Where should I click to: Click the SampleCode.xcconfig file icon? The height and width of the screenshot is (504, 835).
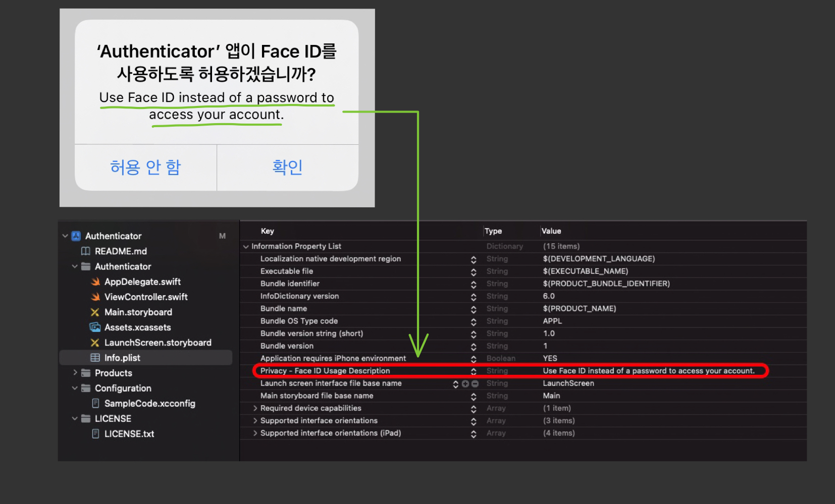pyautogui.click(x=95, y=403)
